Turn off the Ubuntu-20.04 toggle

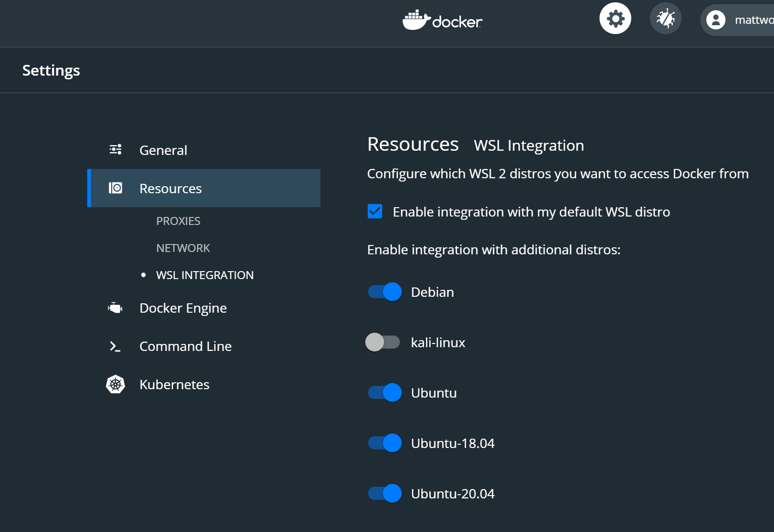384,493
